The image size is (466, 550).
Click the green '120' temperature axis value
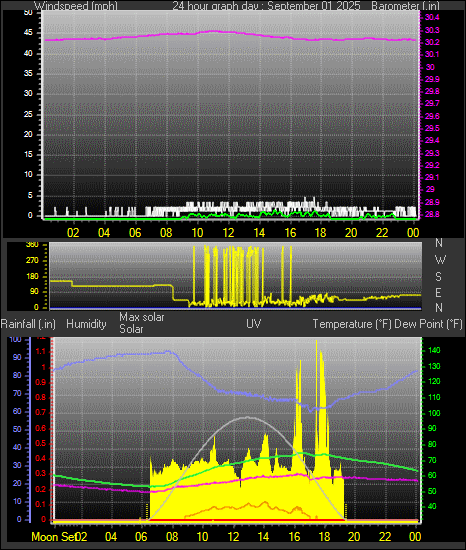point(434,382)
